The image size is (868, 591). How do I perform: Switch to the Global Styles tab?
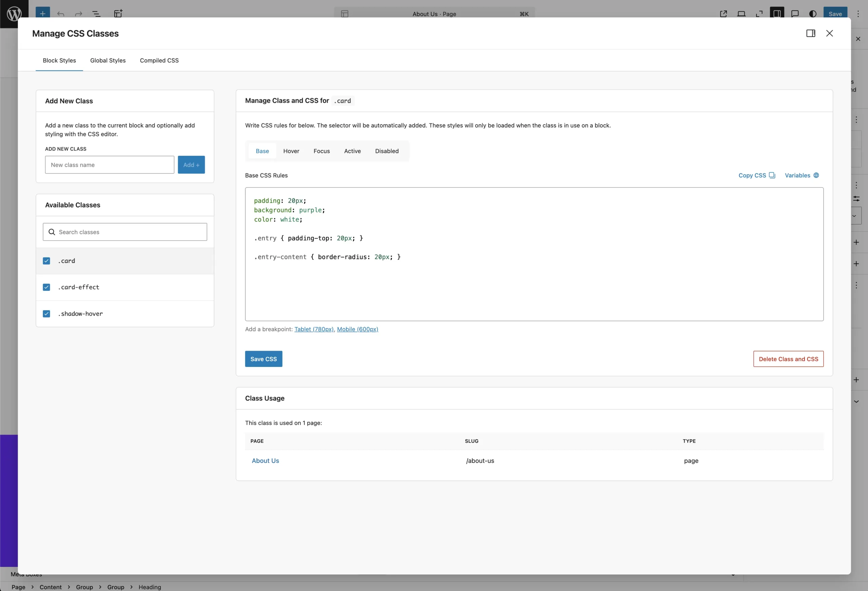107,60
